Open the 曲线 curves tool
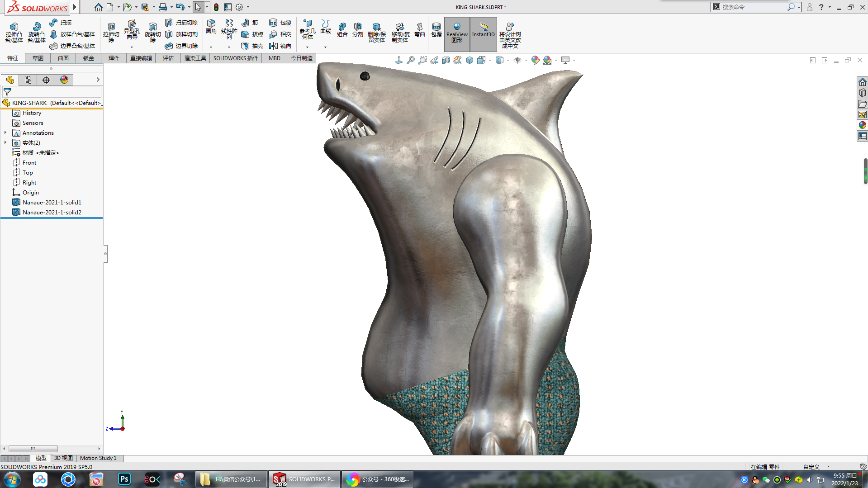Viewport: 868px width, 488px height. coord(326,27)
